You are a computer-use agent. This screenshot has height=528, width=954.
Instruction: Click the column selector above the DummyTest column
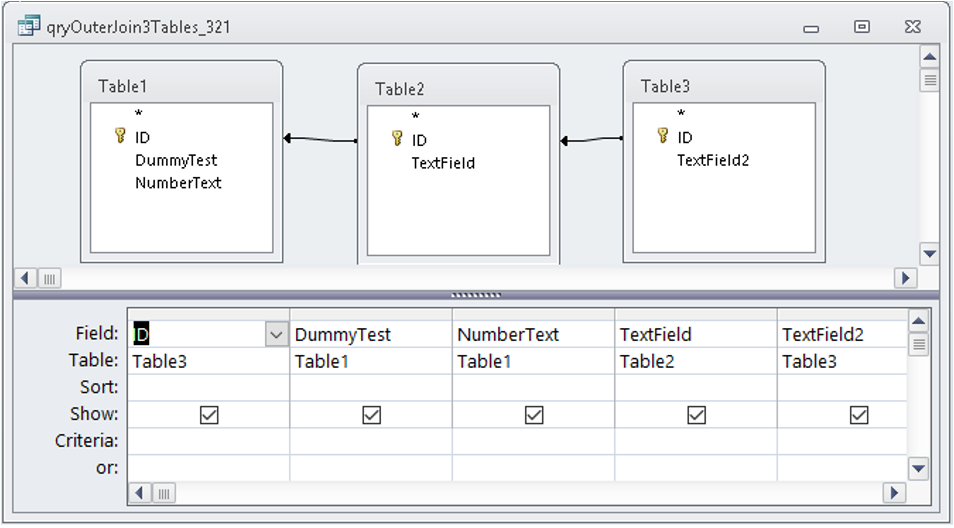tap(371, 314)
